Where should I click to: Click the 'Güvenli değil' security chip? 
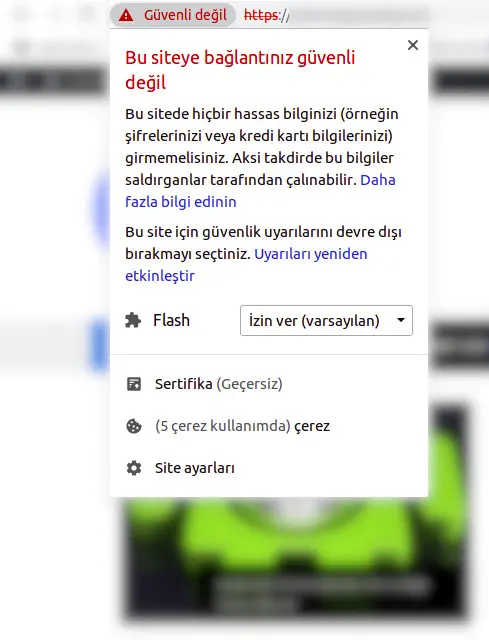coord(173,15)
